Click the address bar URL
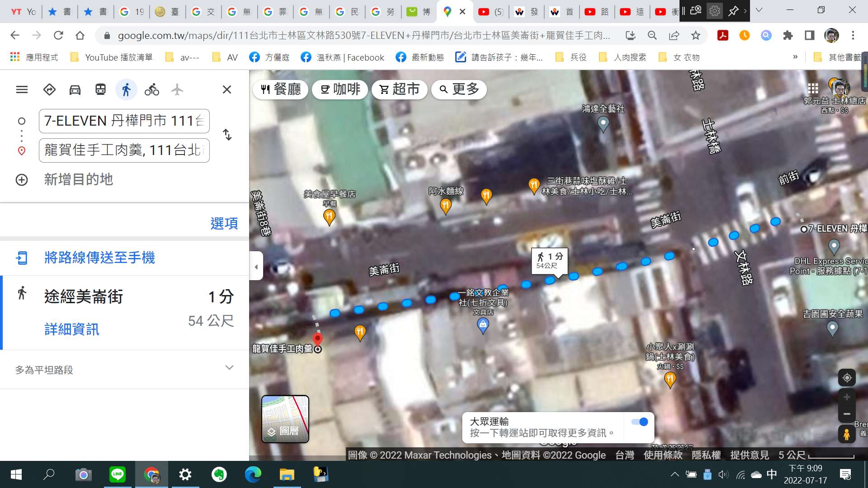Screen dimensions: 868x488 pyautogui.click(x=364, y=35)
